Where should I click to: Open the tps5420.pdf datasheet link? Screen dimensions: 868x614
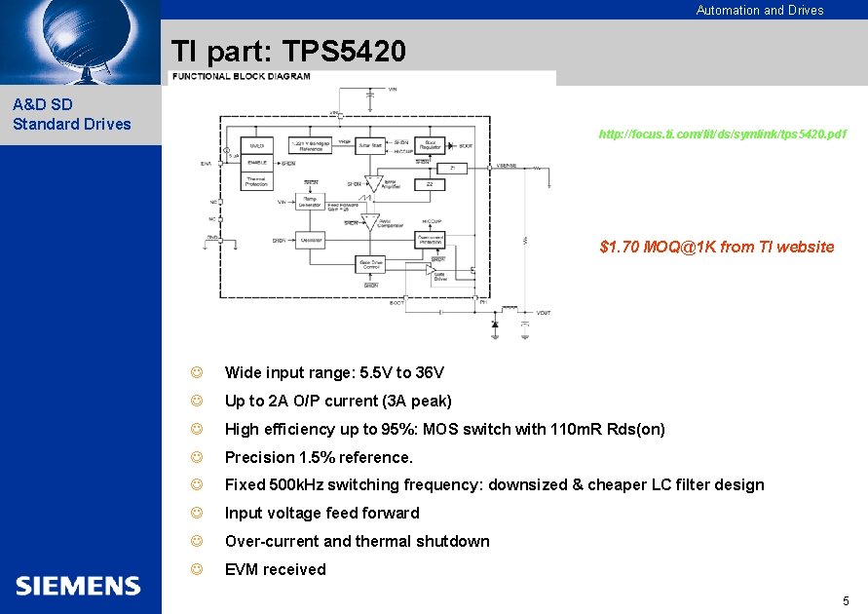pos(723,134)
